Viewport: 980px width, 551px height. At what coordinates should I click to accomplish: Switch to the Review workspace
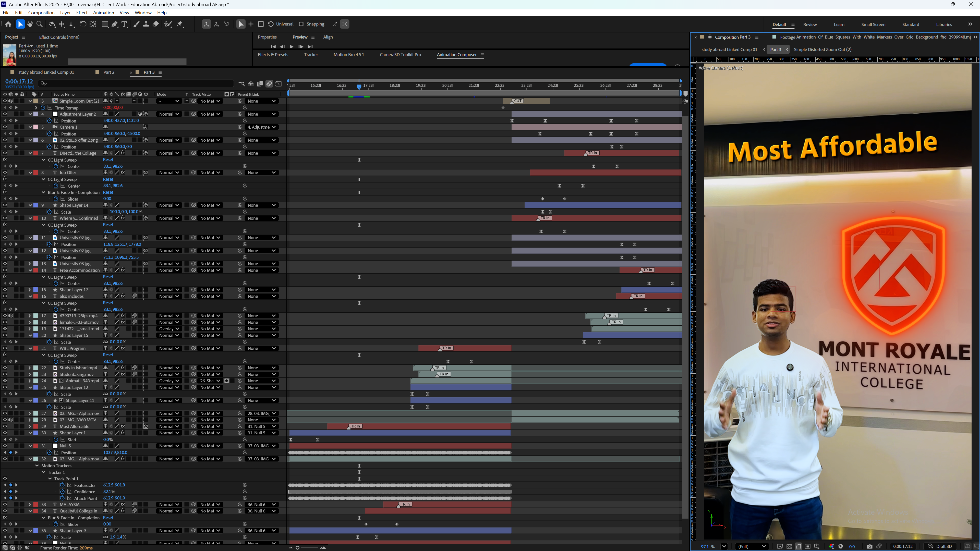click(810, 24)
